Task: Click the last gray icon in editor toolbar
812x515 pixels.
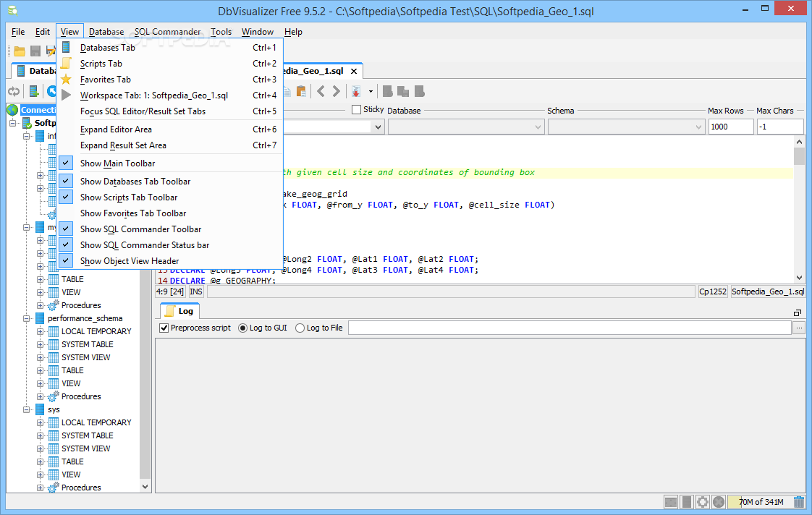Action: 420,92
